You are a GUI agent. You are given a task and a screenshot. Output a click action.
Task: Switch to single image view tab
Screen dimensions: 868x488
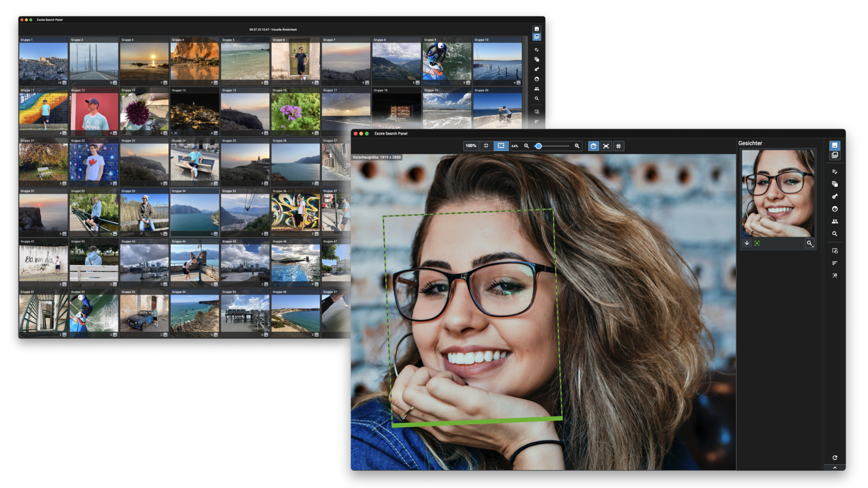(835, 145)
